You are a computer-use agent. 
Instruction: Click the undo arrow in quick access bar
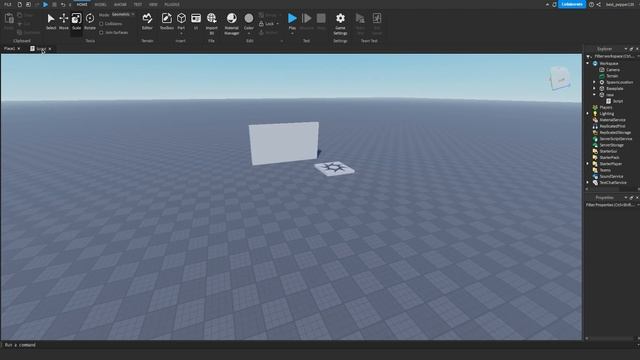click(62, 4)
